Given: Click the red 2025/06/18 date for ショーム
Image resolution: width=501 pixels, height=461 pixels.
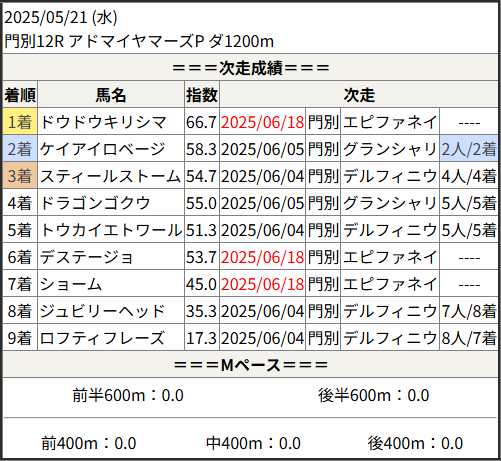Looking at the screenshot, I should tap(262, 284).
